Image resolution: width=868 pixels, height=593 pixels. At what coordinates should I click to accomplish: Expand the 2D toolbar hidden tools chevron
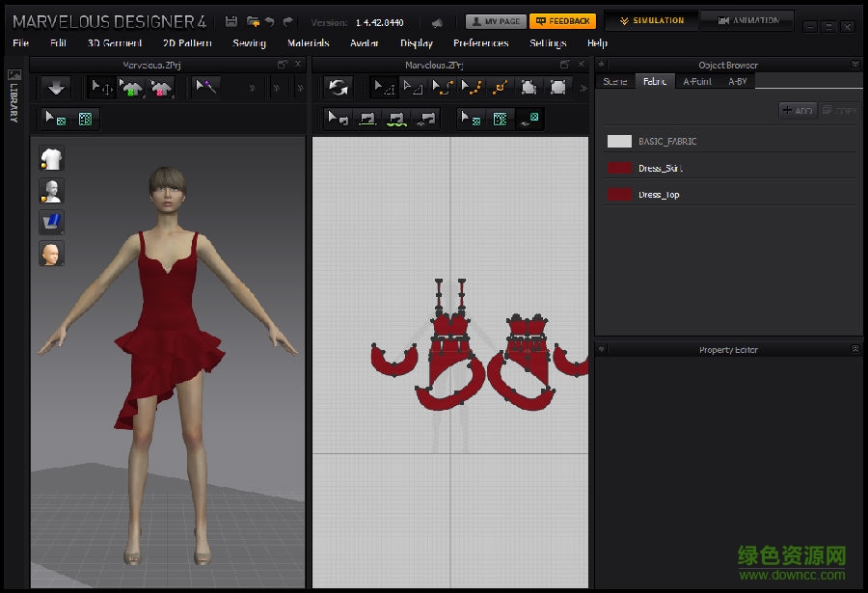pos(583,87)
